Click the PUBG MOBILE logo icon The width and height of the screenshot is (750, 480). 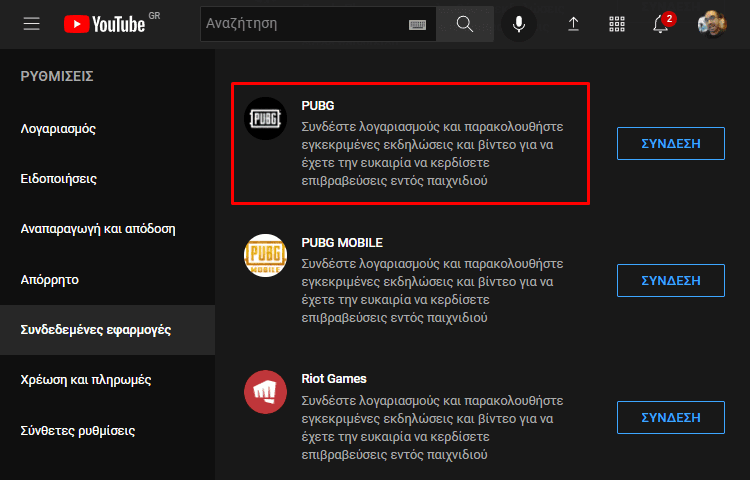point(265,255)
